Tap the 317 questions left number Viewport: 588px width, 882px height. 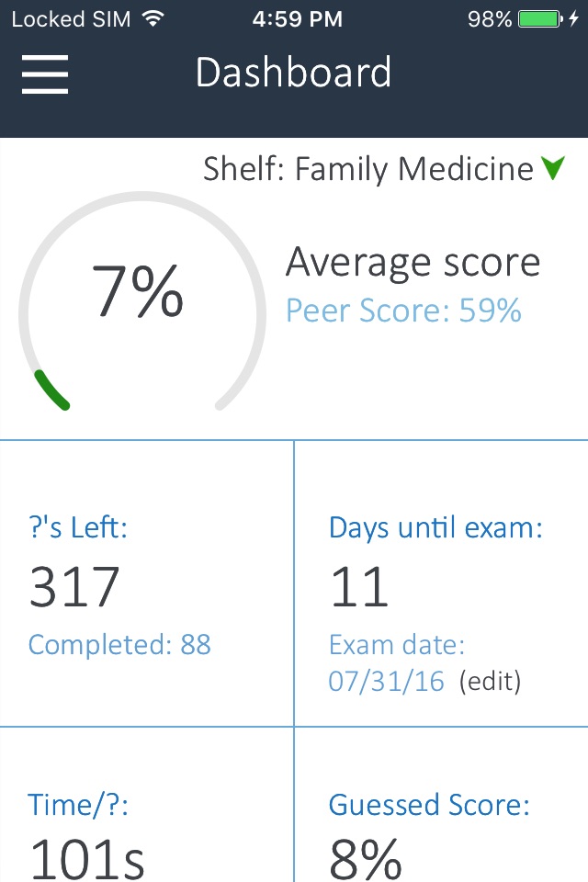[x=74, y=588]
